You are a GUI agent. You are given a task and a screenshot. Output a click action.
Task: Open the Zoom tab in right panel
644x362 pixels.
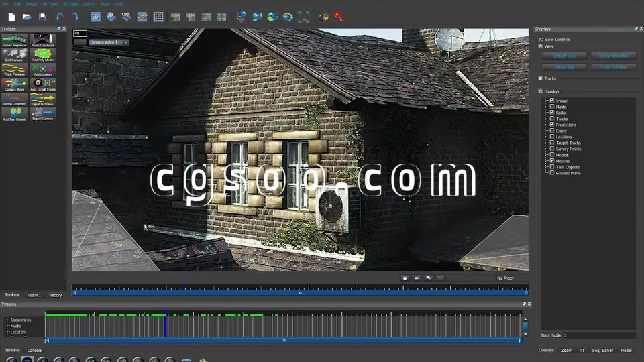pos(567,350)
